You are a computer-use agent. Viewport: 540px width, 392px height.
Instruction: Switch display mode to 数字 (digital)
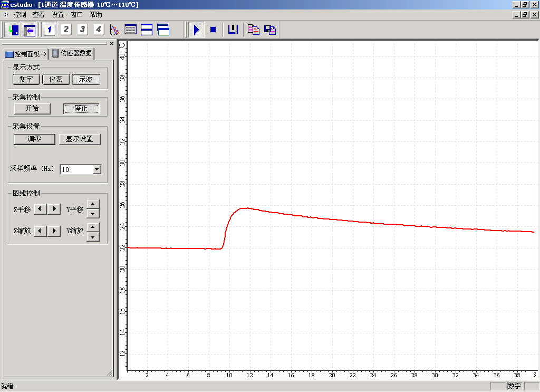[26, 79]
